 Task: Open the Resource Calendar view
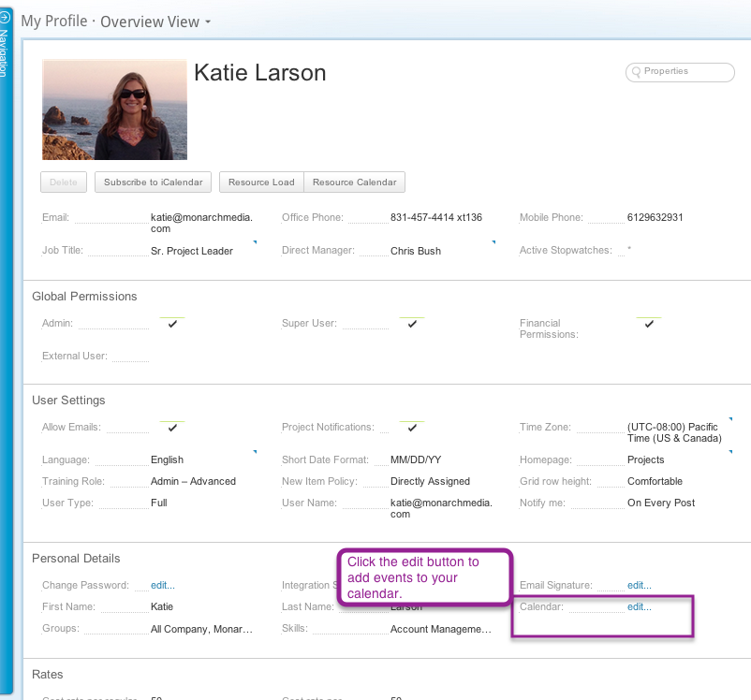[x=354, y=182]
